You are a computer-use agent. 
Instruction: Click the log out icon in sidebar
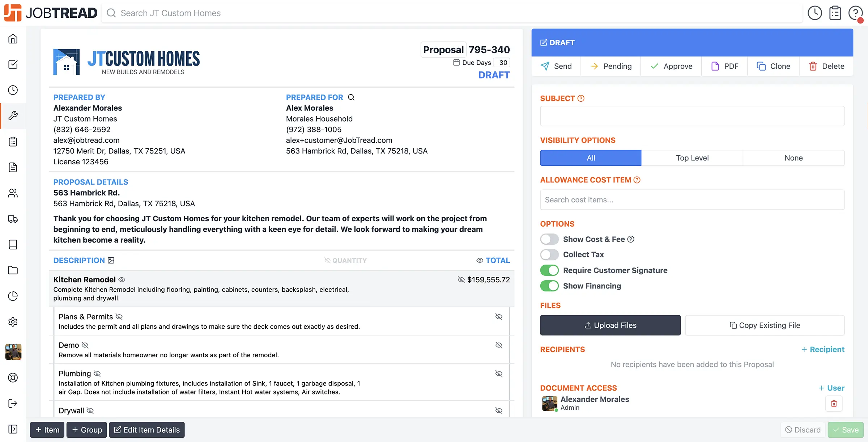13,403
